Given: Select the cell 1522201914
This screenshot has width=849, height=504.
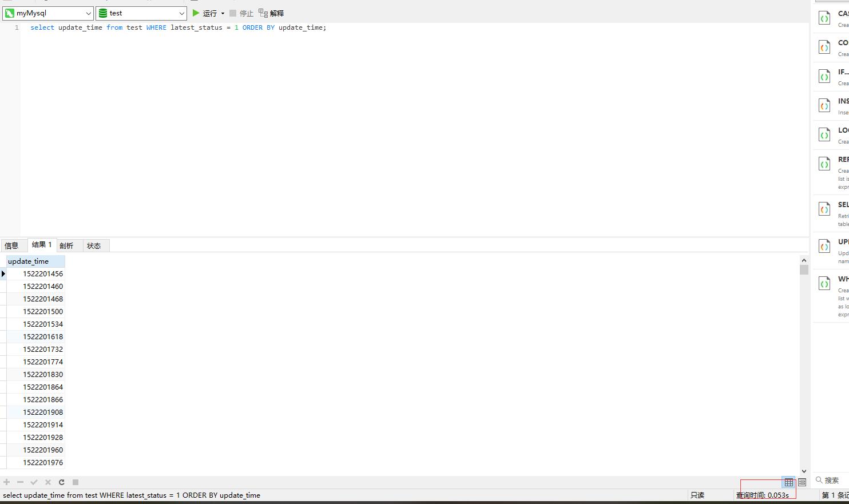Looking at the screenshot, I should tap(35, 425).
